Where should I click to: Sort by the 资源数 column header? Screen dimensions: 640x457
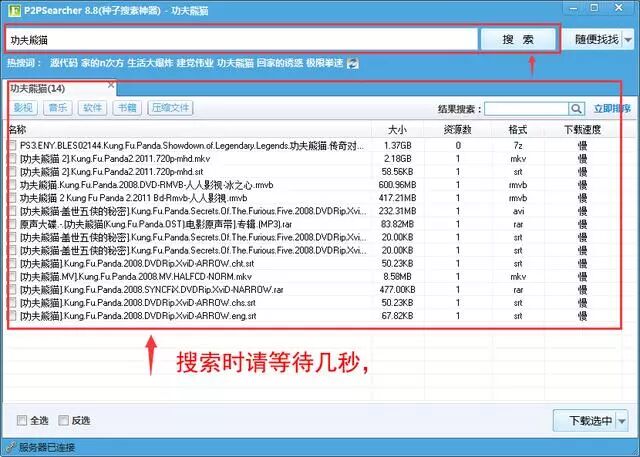tap(458, 130)
